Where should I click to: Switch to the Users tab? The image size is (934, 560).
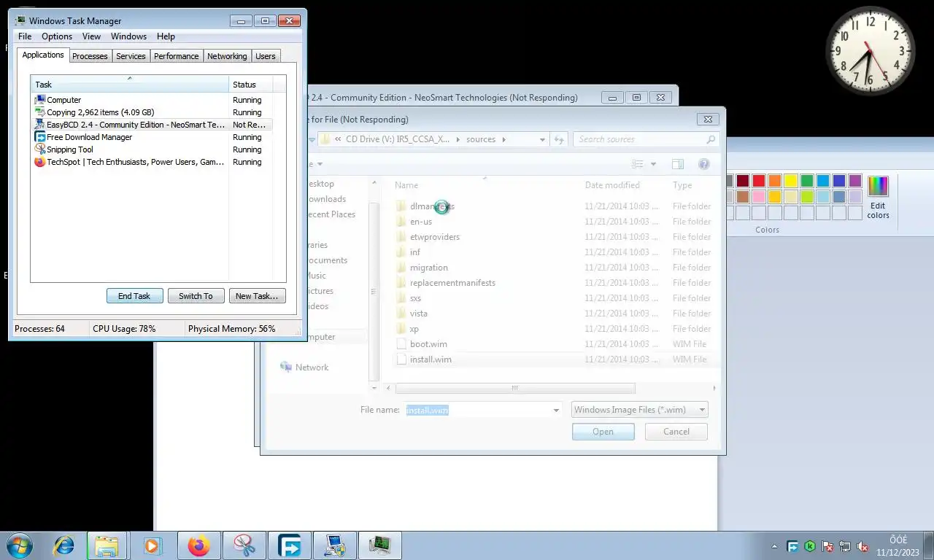pyautogui.click(x=266, y=56)
